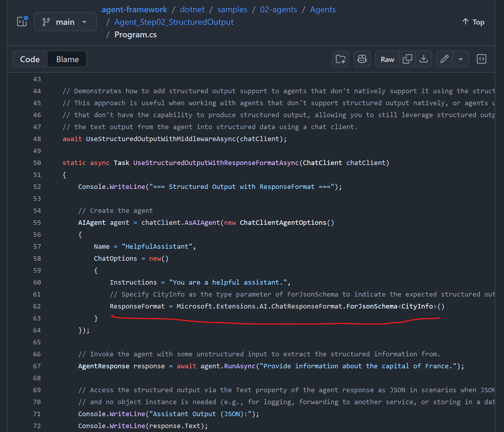Go to the Agents folder breadcrumb
504x432 pixels.
click(323, 10)
